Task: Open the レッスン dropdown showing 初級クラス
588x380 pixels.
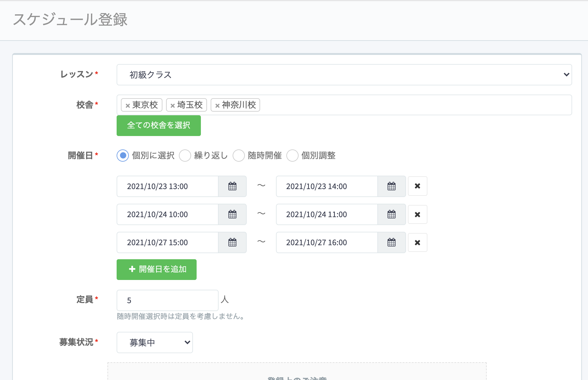Action: [344, 75]
